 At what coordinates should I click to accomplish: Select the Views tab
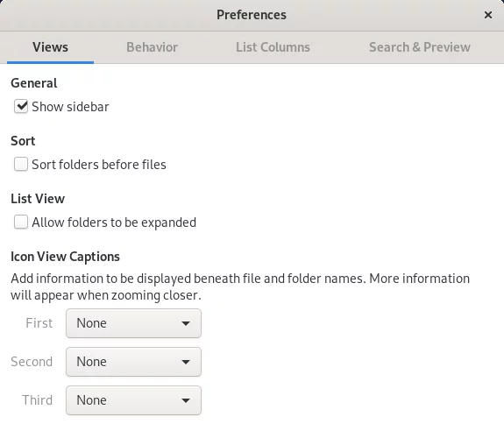tap(50, 47)
